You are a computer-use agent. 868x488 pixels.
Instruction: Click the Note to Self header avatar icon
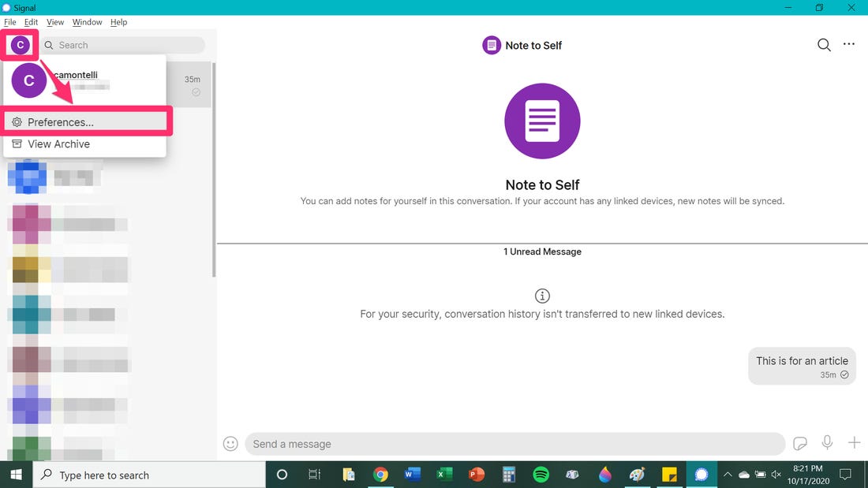point(491,46)
